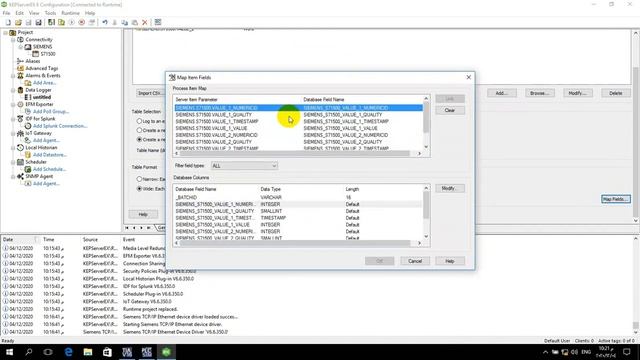Collapse the Scheduler tree node

13,162
